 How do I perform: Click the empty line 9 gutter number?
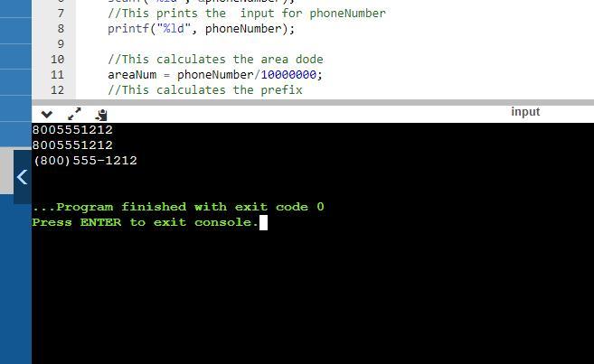pyautogui.click(x=61, y=44)
